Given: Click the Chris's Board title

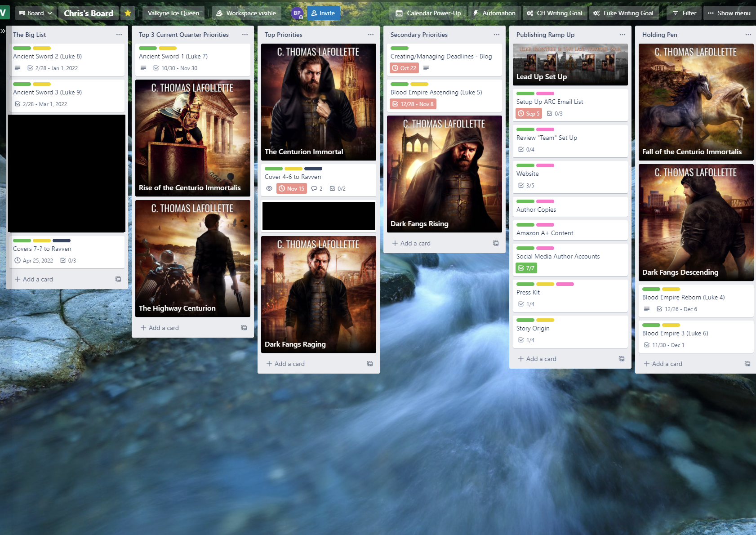Looking at the screenshot, I should (89, 13).
